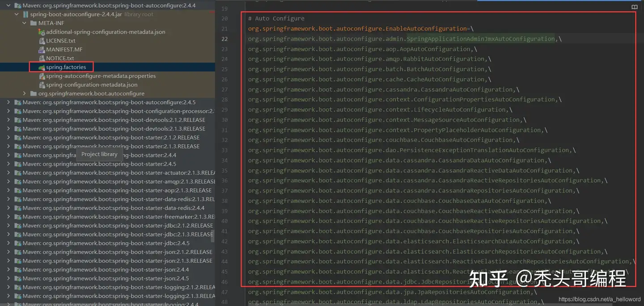The height and width of the screenshot is (306, 644).
Task: Expand the org.springframework.boot.autoconfigure package
Action: (25, 94)
